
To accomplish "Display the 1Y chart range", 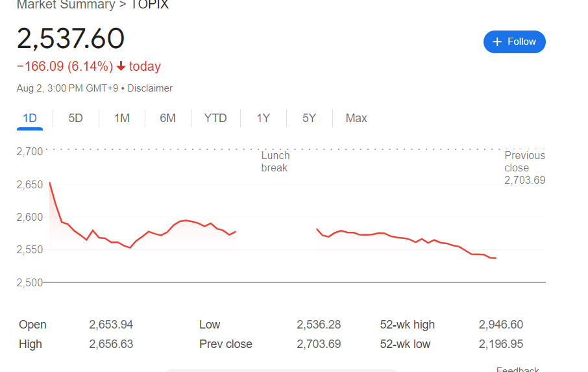I will pos(263,118).
